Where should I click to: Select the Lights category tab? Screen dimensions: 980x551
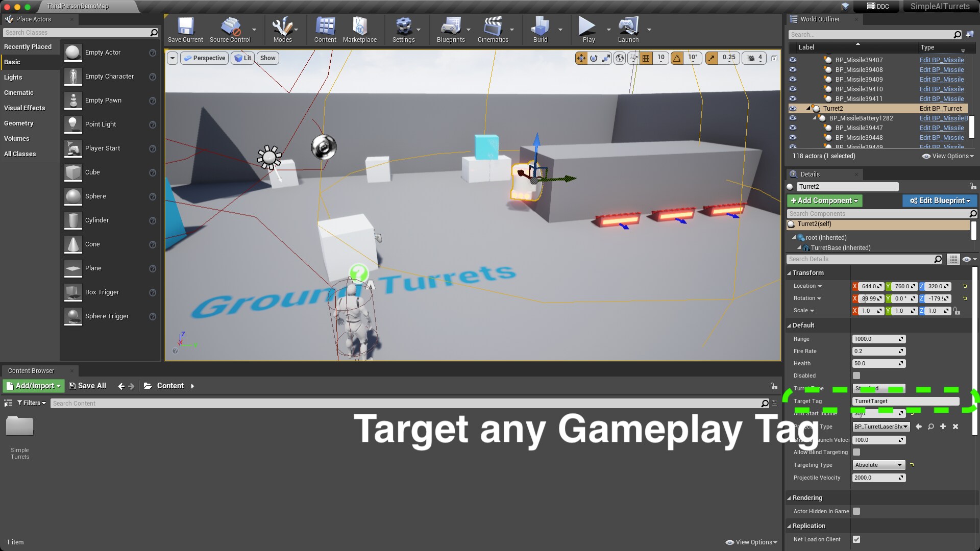pos(13,78)
